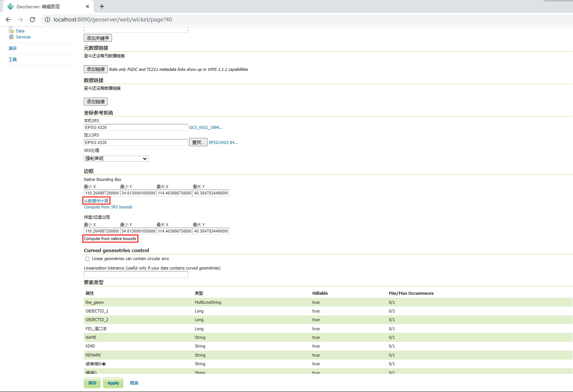This screenshot has height=392, width=573.
Task: Click the browser forward arrow
Action: tap(20, 19)
